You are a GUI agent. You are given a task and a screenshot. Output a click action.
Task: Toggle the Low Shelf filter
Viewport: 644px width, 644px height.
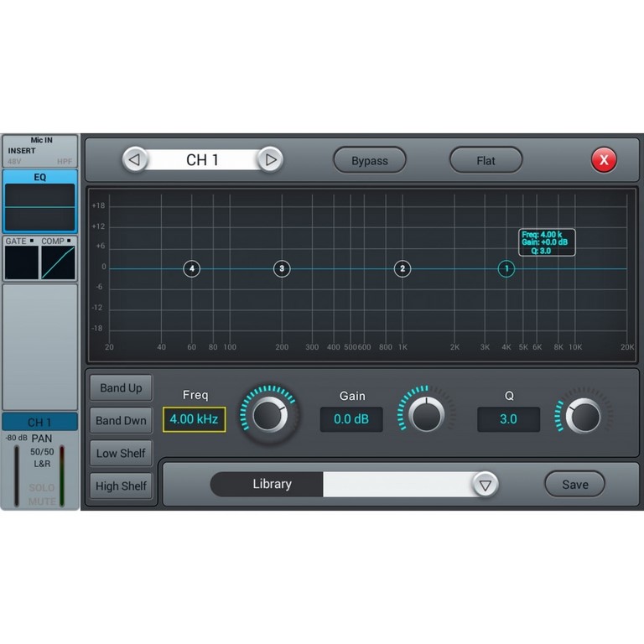tap(121, 454)
